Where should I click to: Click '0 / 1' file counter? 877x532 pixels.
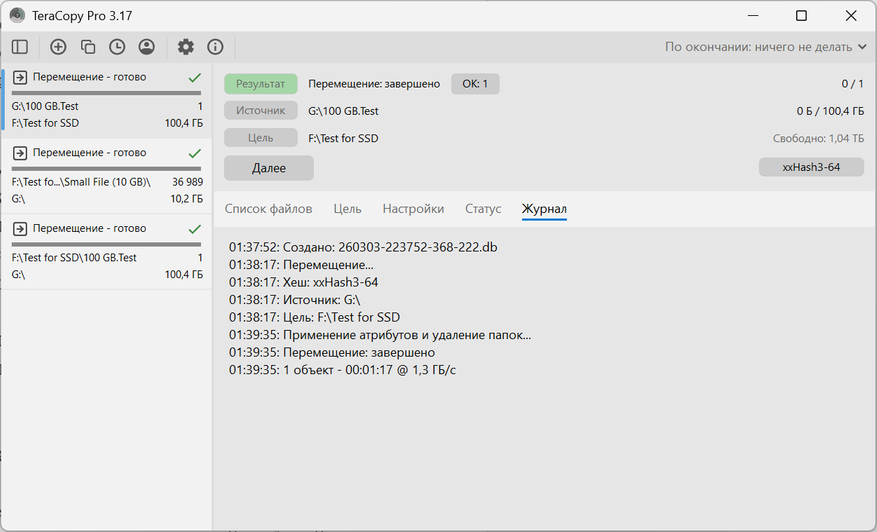pyautogui.click(x=853, y=84)
